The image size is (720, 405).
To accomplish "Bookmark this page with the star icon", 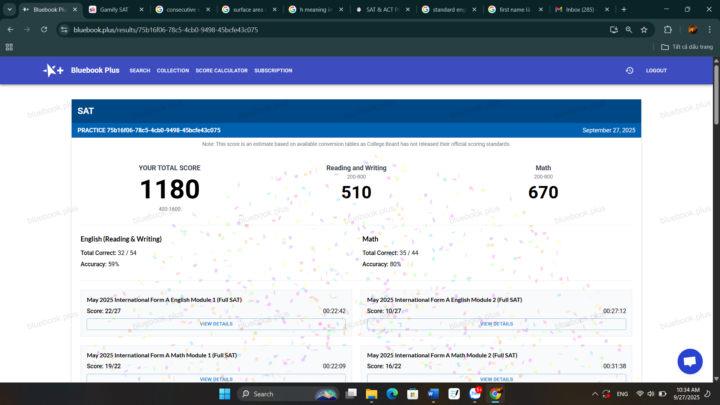I will coord(644,30).
